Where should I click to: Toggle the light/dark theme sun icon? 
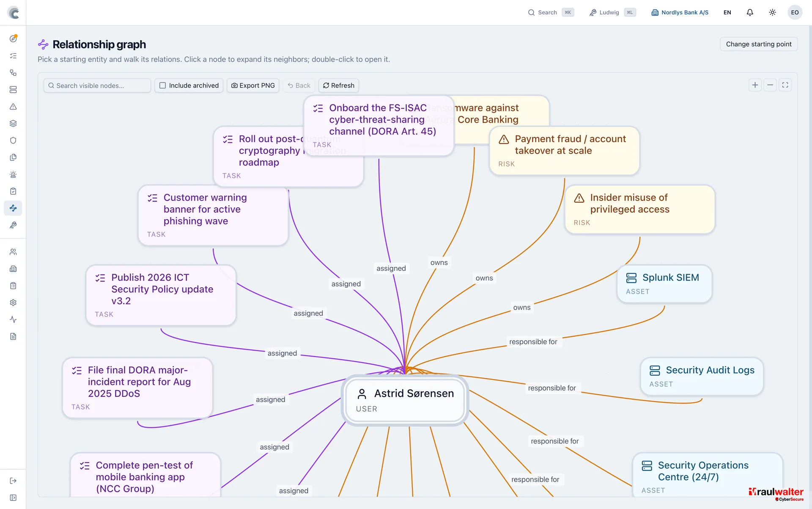pyautogui.click(x=772, y=12)
